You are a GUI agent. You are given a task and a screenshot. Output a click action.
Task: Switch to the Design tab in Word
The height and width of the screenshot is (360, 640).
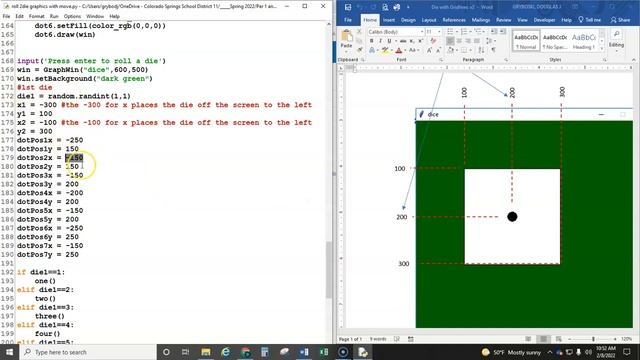coord(408,20)
